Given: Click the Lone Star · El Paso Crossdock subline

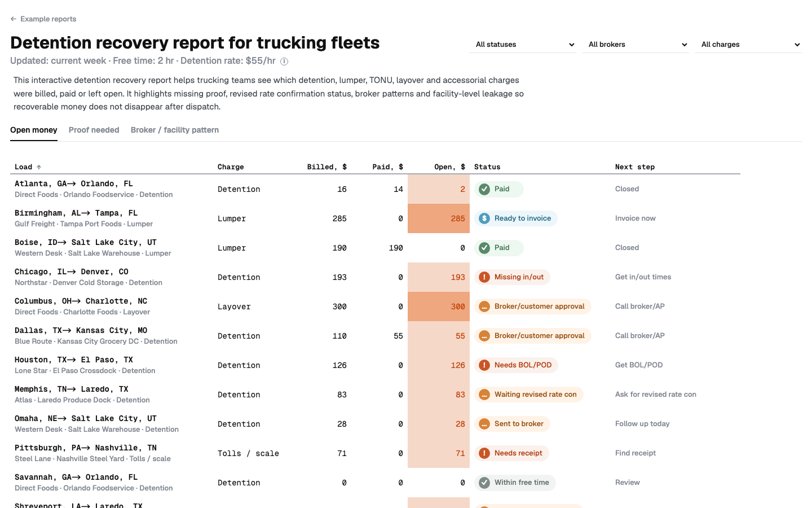Looking at the screenshot, I should pyautogui.click(x=85, y=371).
